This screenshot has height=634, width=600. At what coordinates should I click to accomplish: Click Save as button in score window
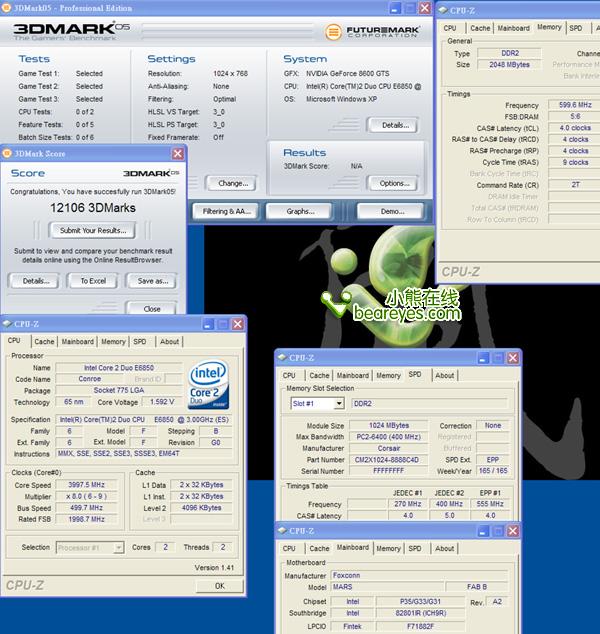[152, 281]
